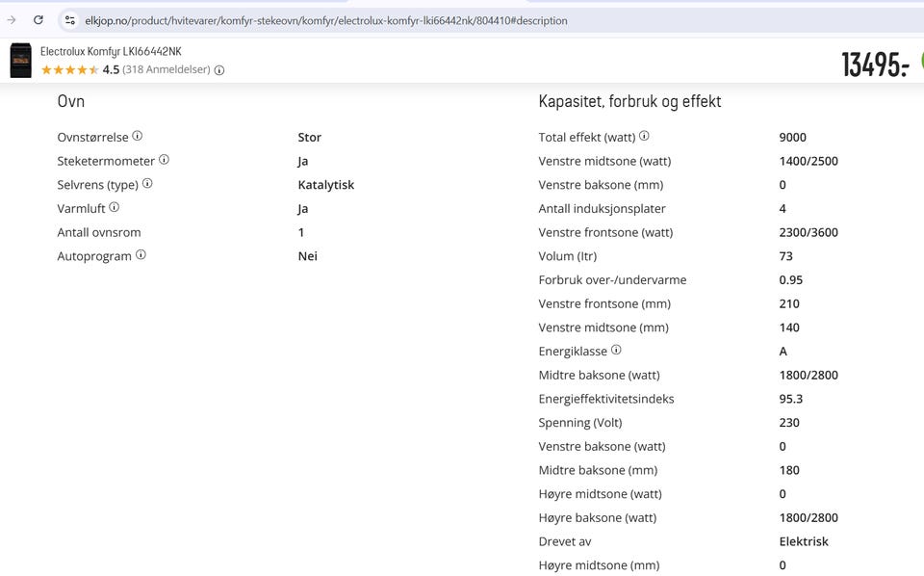The height and width of the screenshot is (576, 924).
Task: Click info icon beside Autoprogram
Action: coord(141,254)
